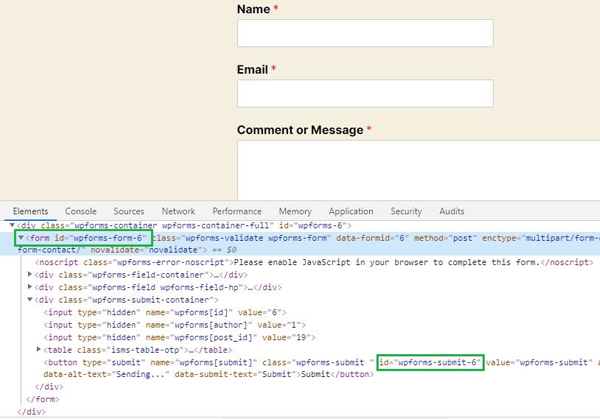Screen dimensions: 600x419
Task: Click the data-submit-text="Submit" attribute
Action: click(236, 374)
